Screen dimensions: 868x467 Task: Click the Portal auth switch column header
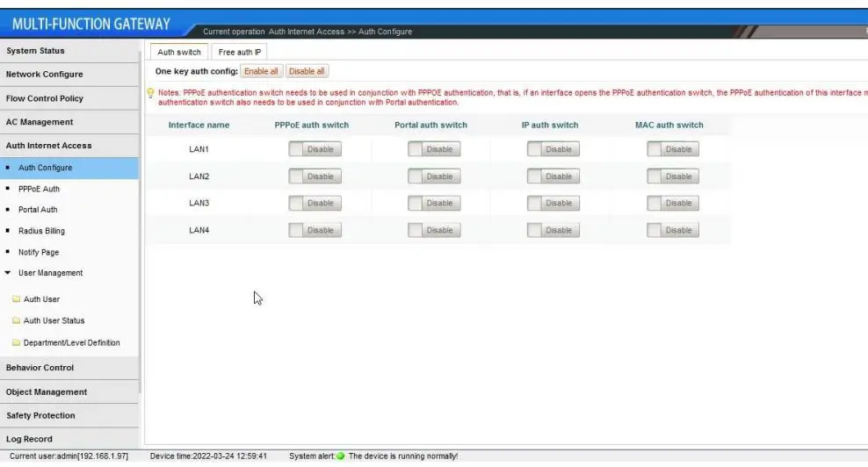tap(430, 125)
